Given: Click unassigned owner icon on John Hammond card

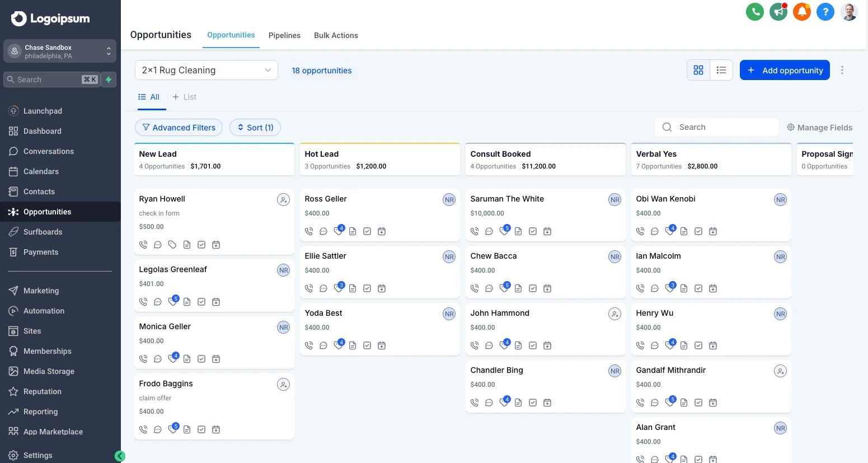Looking at the screenshot, I should click(615, 314).
